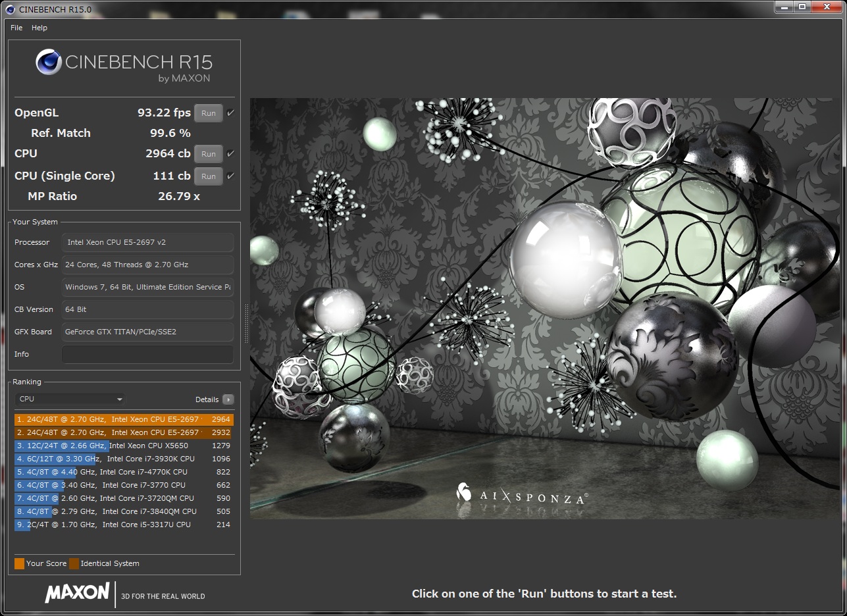Click the Cinebench title bar app icon
Screen dimensions: 847x616
click(x=9, y=9)
